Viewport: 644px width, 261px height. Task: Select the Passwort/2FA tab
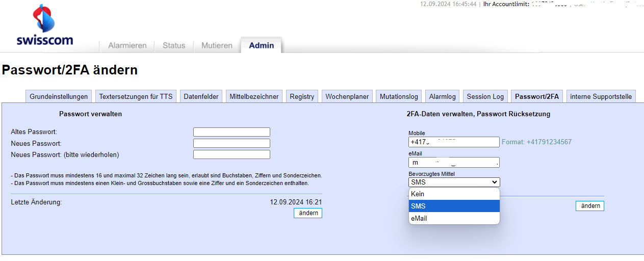coord(537,96)
